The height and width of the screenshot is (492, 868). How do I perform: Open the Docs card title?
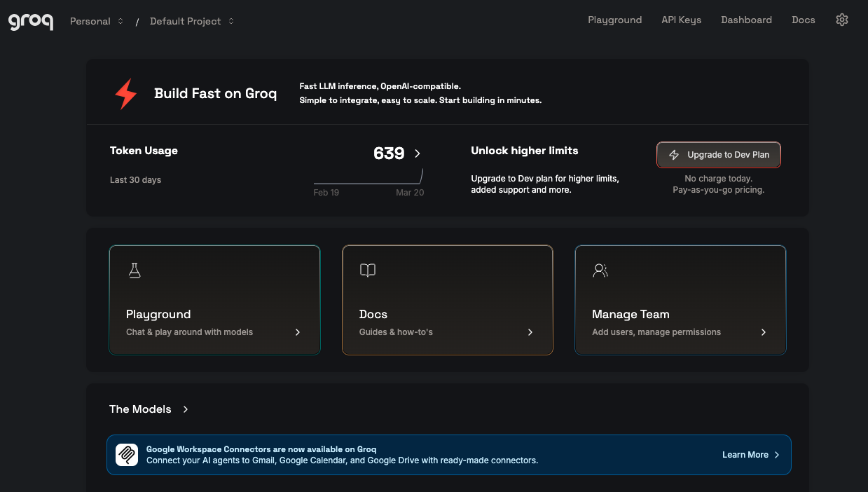point(373,315)
